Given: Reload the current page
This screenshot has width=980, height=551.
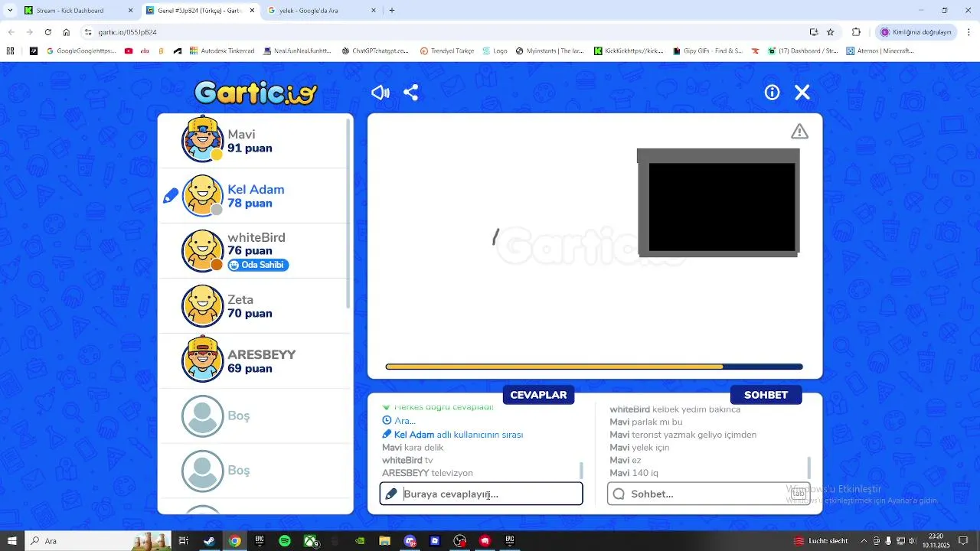Looking at the screenshot, I should [x=47, y=32].
